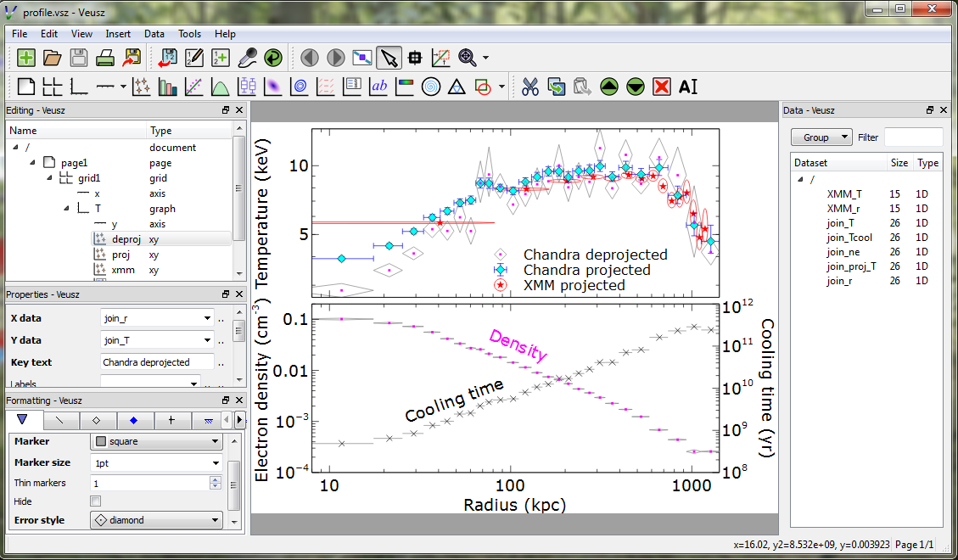Toggle the Hide checkbox in Formatting
Viewport: 958px width, 560px height.
pyautogui.click(x=95, y=501)
